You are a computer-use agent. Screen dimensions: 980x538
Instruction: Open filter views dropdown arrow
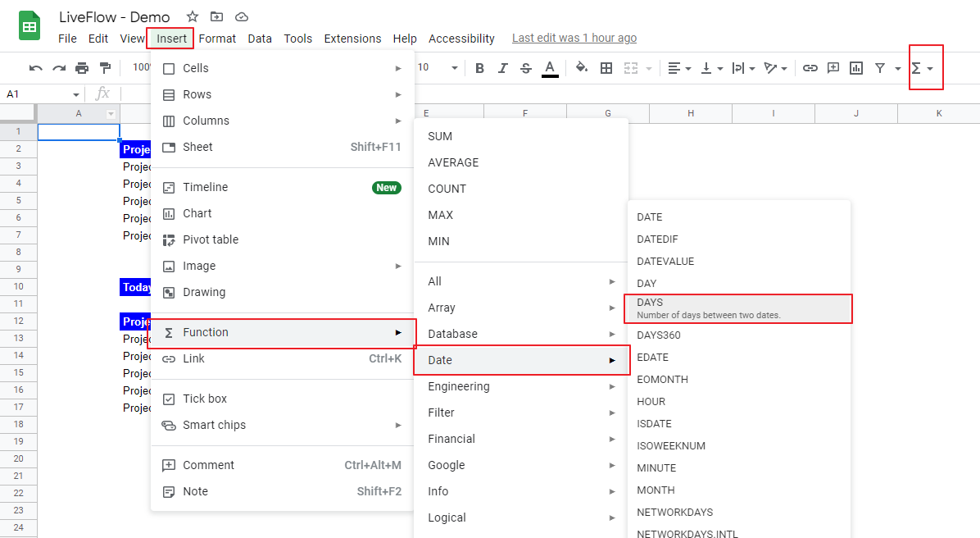(897, 68)
